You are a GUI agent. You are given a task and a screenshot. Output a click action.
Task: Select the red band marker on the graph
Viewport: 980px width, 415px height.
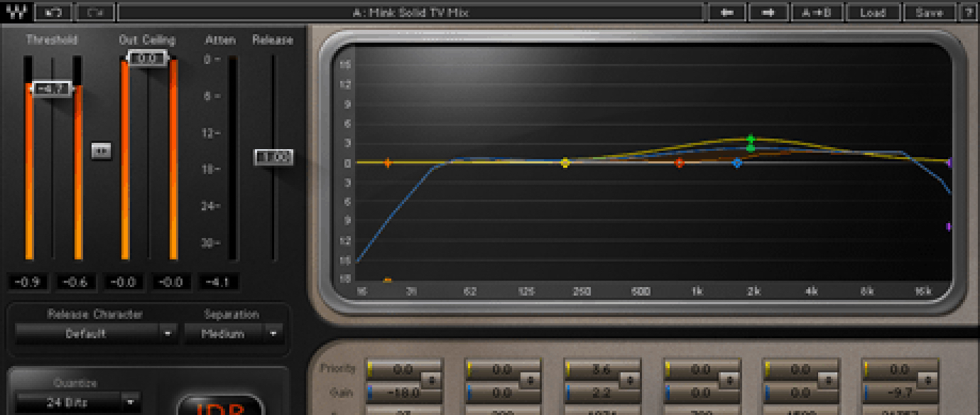tap(680, 163)
